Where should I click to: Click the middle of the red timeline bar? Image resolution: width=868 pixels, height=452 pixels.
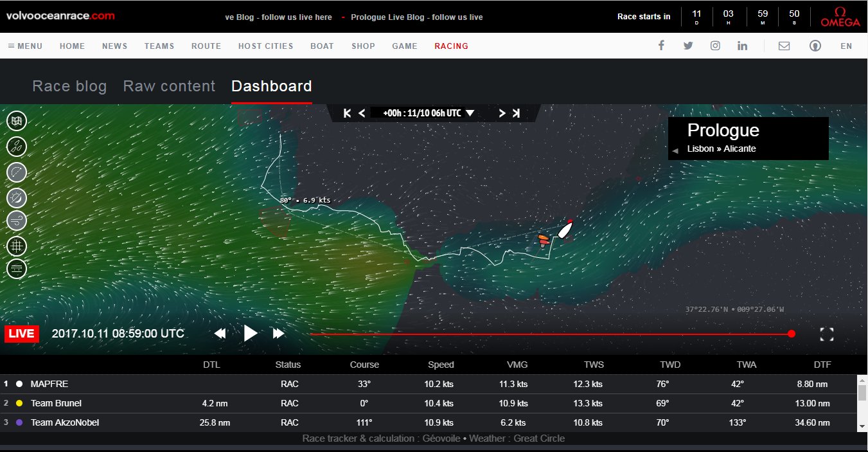coord(551,334)
